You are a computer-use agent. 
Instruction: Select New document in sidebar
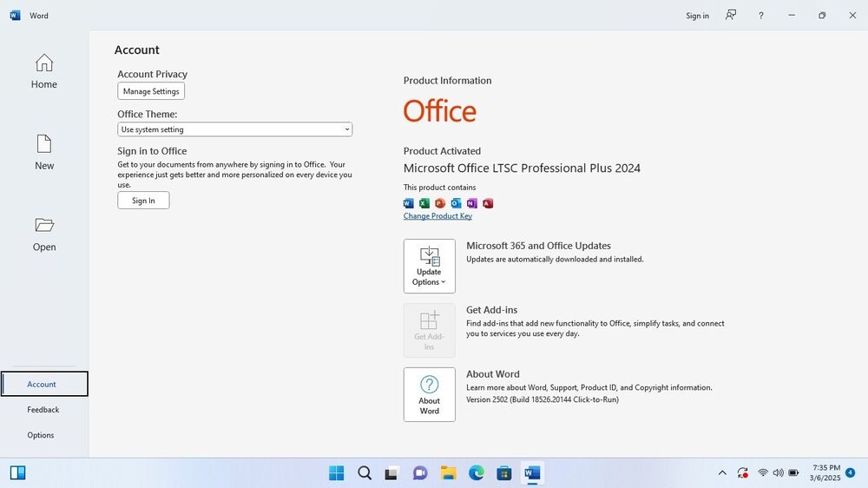click(43, 152)
